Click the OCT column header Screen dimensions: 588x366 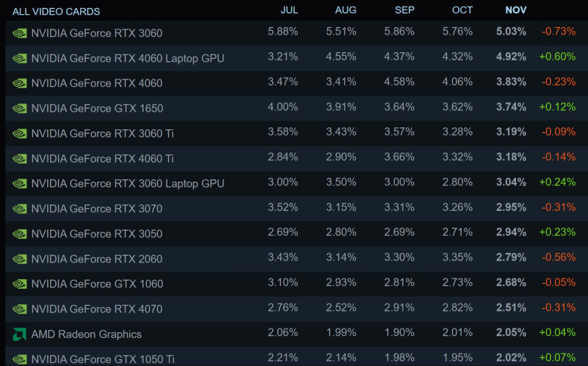462,10
